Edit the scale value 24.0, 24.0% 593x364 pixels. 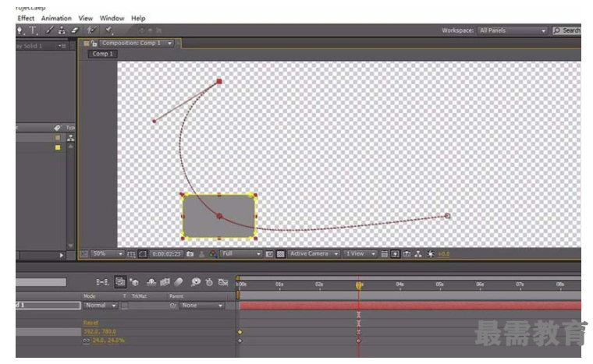108,341
